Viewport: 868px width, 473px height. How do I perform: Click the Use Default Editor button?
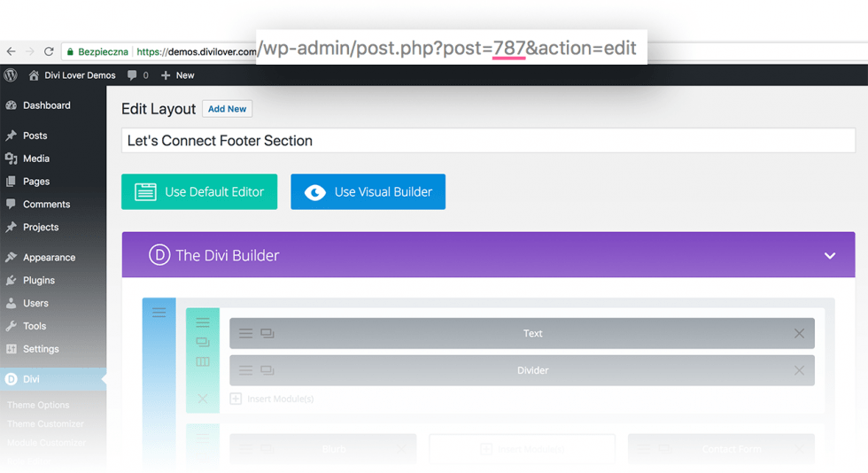199,192
